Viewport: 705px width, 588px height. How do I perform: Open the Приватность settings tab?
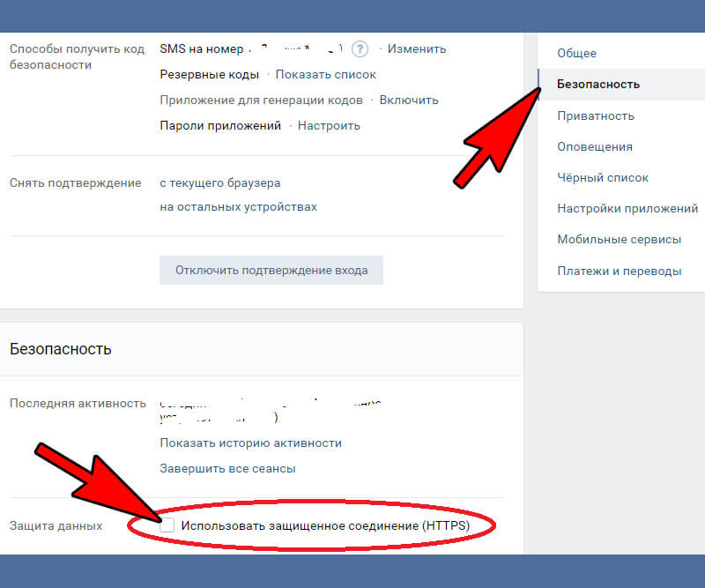pos(596,115)
